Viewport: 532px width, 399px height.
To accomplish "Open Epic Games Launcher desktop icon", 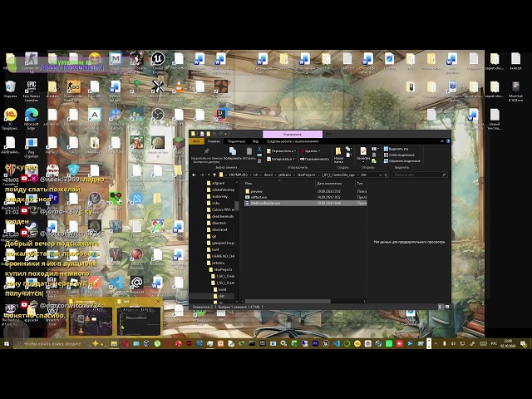I will [32, 91].
